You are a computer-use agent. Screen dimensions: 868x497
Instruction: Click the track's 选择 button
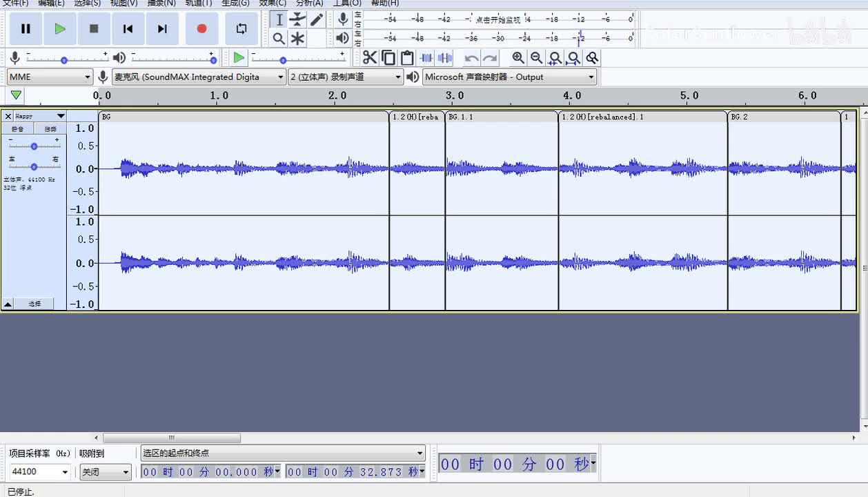(34, 304)
